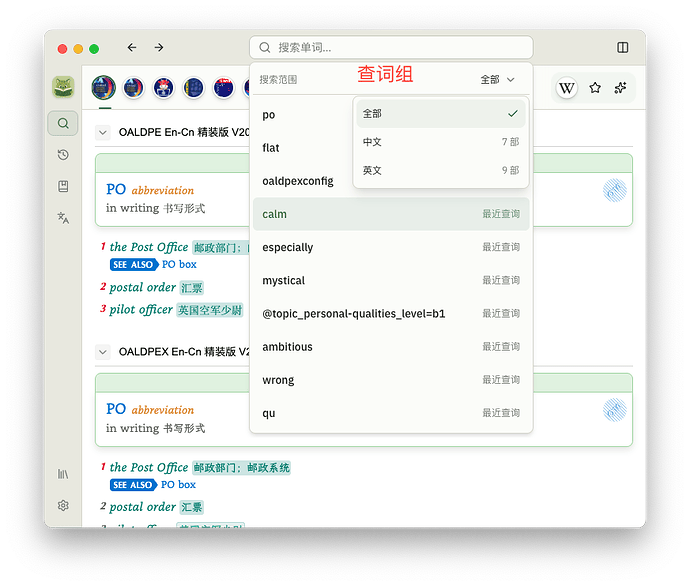Viewport: 690px width, 586px height.
Task: Select the third dictionary avatar icon
Action: click(x=163, y=87)
